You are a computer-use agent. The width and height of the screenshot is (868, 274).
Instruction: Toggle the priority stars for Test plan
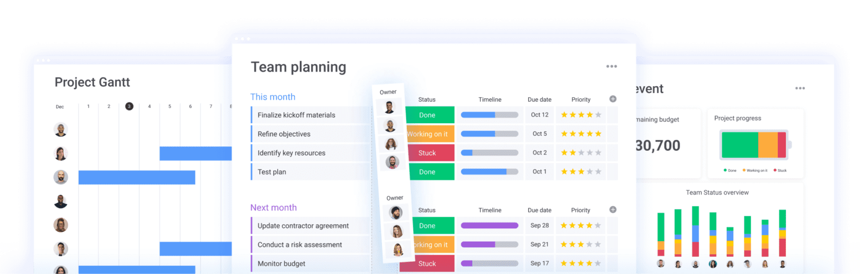tap(580, 172)
